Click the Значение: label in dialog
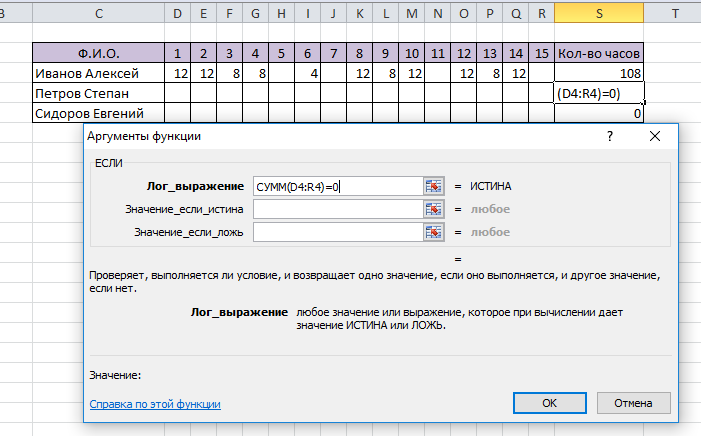701x436 pixels. (115, 375)
